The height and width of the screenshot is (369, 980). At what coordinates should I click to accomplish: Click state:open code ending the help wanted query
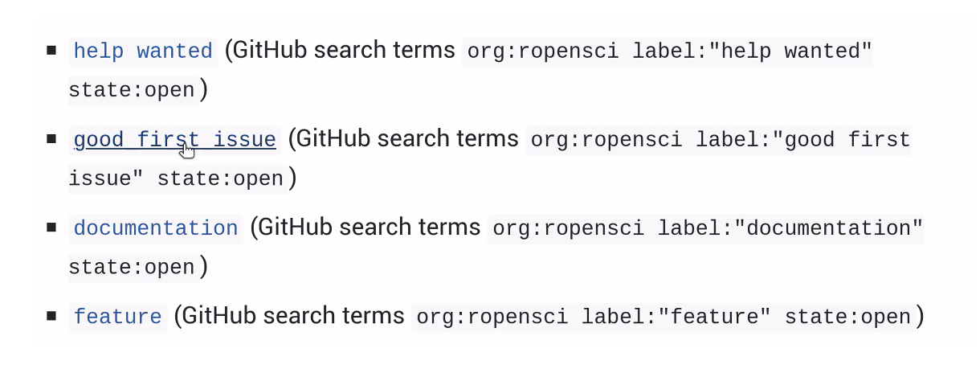click(x=131, y=90)
